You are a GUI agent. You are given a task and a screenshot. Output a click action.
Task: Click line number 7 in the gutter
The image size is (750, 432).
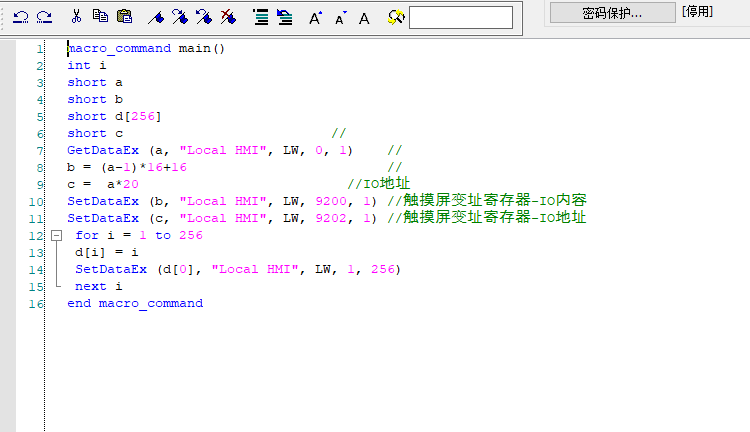(38, 150)
